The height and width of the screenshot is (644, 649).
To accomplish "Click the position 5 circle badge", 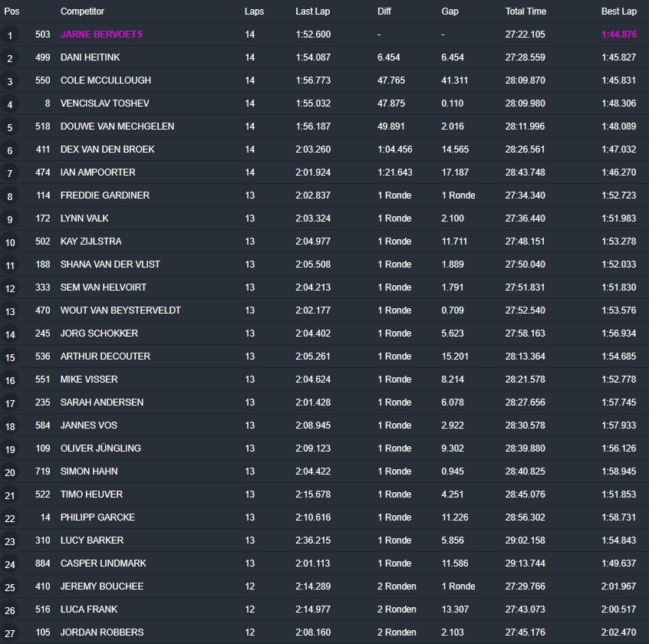I will (x=10, y=127).
